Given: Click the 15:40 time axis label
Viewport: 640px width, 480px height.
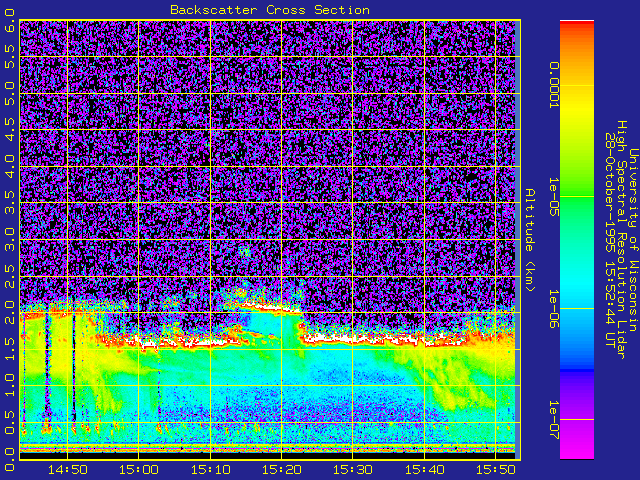Looking at the screenshot, I should [x=424, y=470].
